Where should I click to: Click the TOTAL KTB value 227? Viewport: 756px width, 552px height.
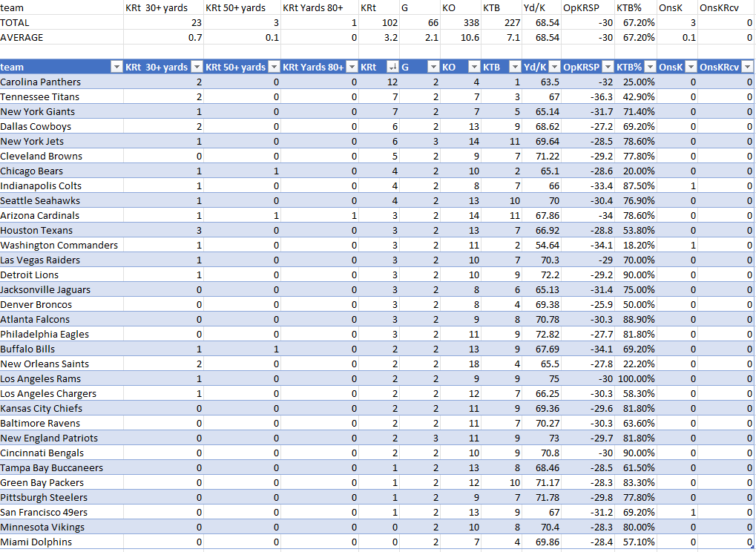pos(502,23)
